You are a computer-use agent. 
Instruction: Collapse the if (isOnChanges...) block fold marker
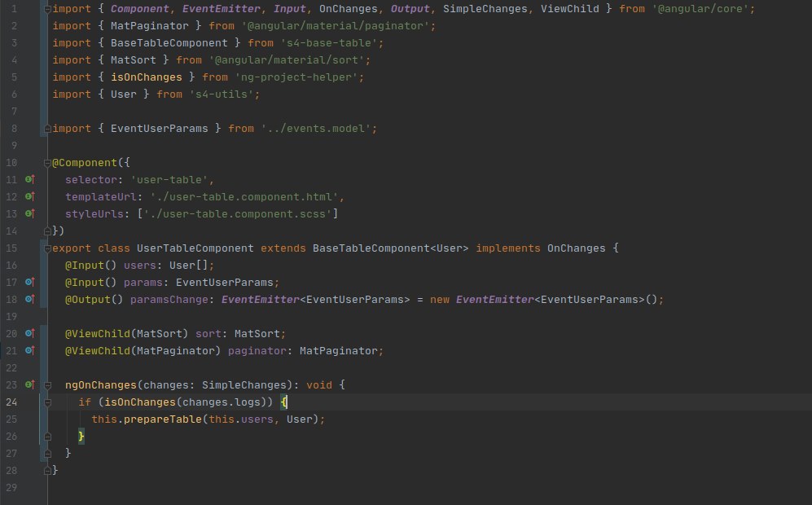point(47,402)
